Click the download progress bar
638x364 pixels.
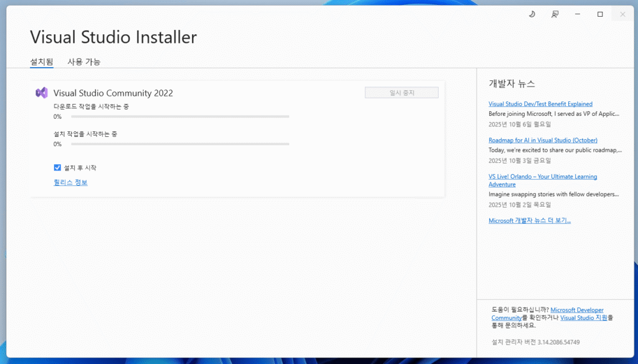coord(179,116)
